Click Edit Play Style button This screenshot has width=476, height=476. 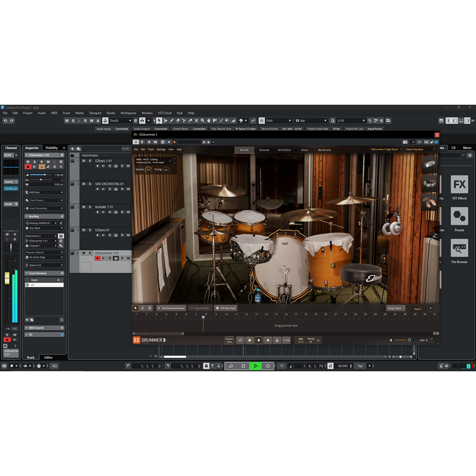pyautogui.click(x=226, y=308)
